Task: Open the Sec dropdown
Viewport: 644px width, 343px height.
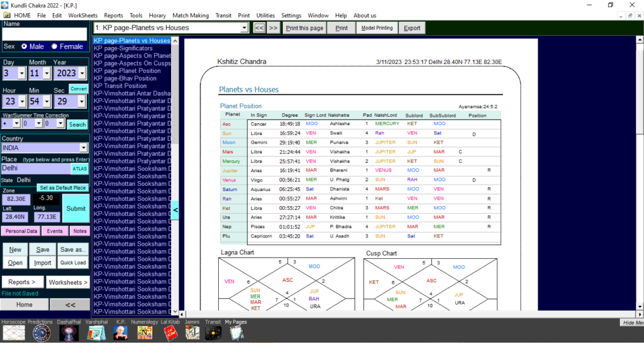Action: 82,101
